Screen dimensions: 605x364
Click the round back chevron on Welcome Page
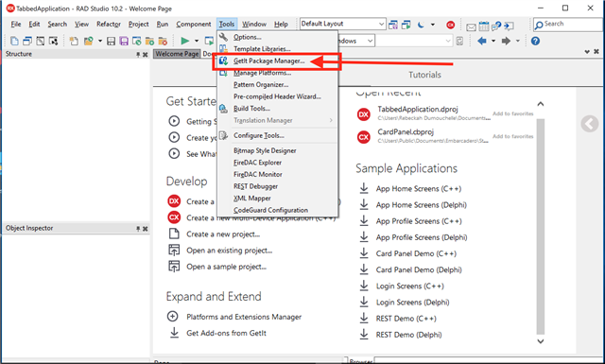(590, 124)
